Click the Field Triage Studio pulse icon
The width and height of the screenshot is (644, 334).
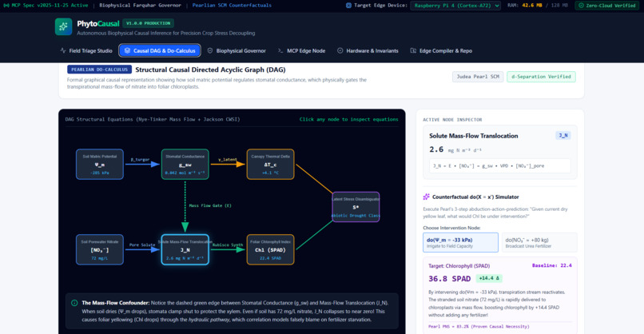point(63,50)
